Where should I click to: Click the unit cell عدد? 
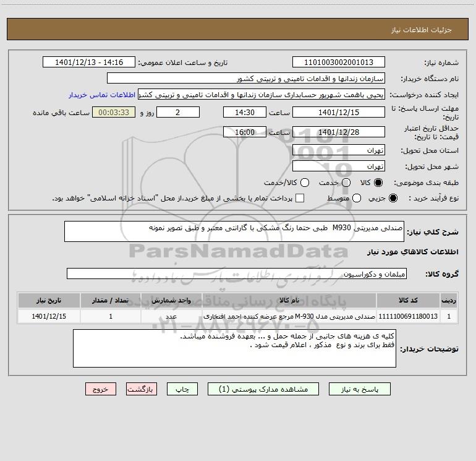pos(171,316)
